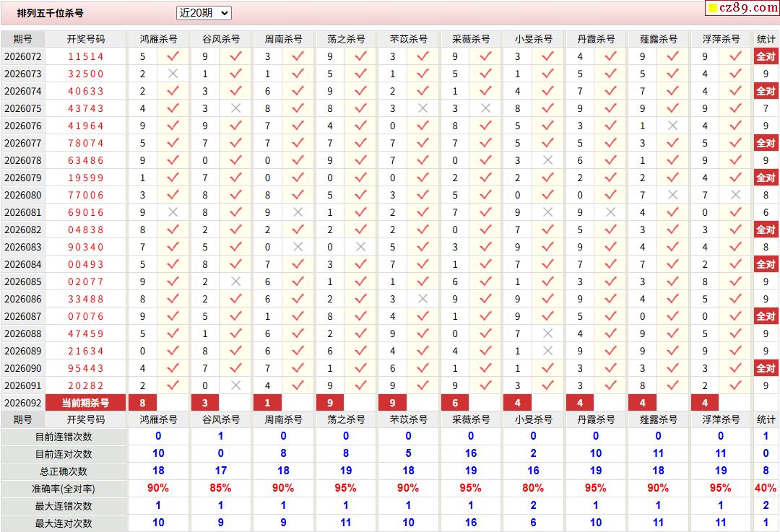Click the X mark for 谷风杀号 in row 2026085
Image resolution: width=780 pixels, height=532 pixels.
click(235, 282)
